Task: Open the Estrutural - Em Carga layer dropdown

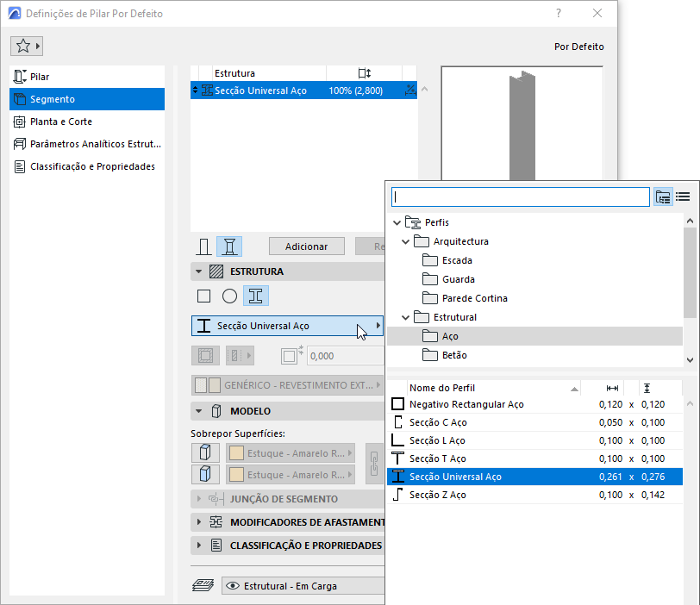Action: (303, 586)
